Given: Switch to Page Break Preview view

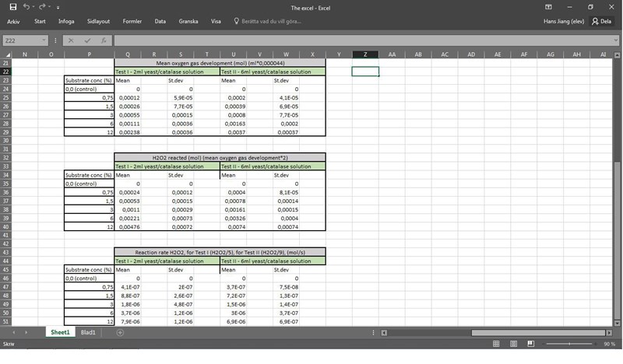Looking at the screenshot, I should tap(529, 344).
